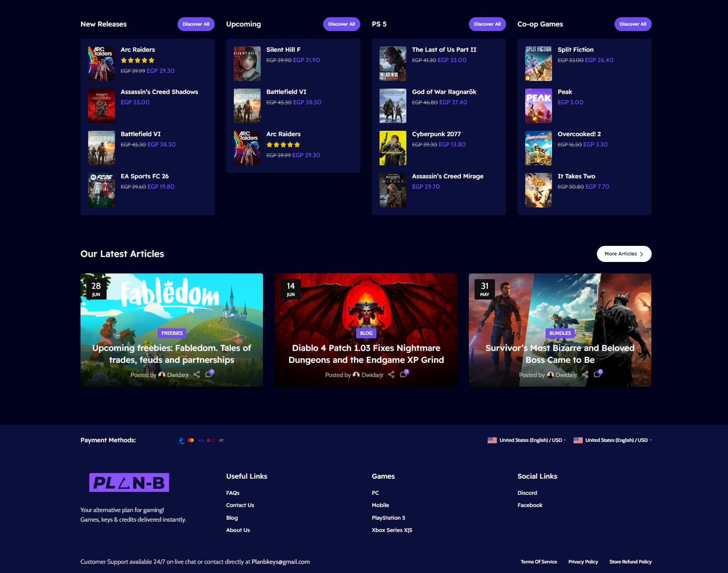
Task: Click the 28 JUN date badge on the article
Action: click(x=96, y=289)
